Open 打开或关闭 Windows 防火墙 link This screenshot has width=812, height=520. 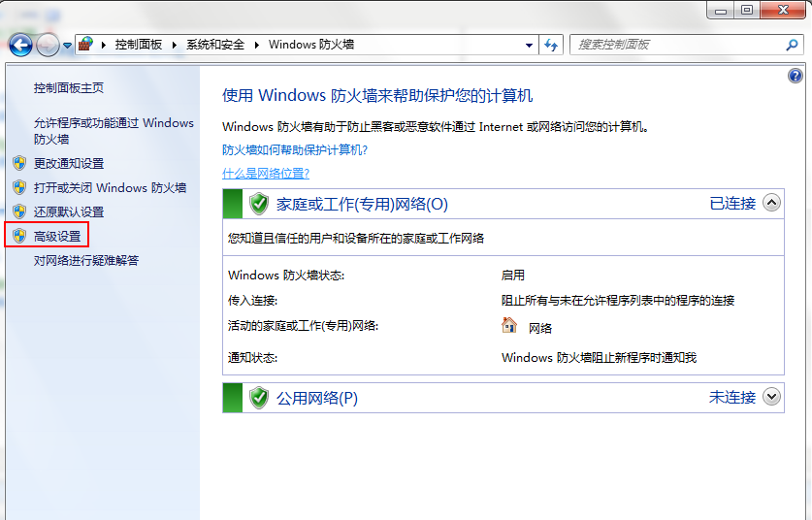(111, 187)
